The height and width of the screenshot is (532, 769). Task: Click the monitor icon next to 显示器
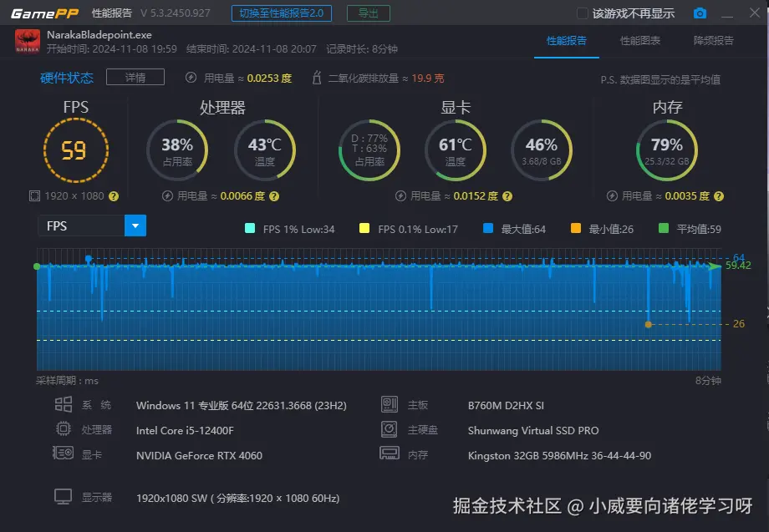[x=64, y=497]
